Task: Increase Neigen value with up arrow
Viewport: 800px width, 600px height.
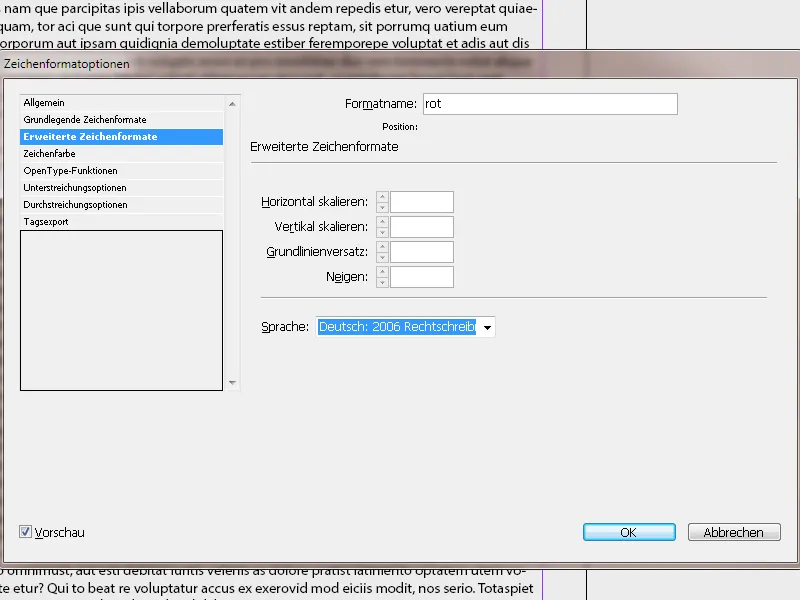Action: [382, 272]
